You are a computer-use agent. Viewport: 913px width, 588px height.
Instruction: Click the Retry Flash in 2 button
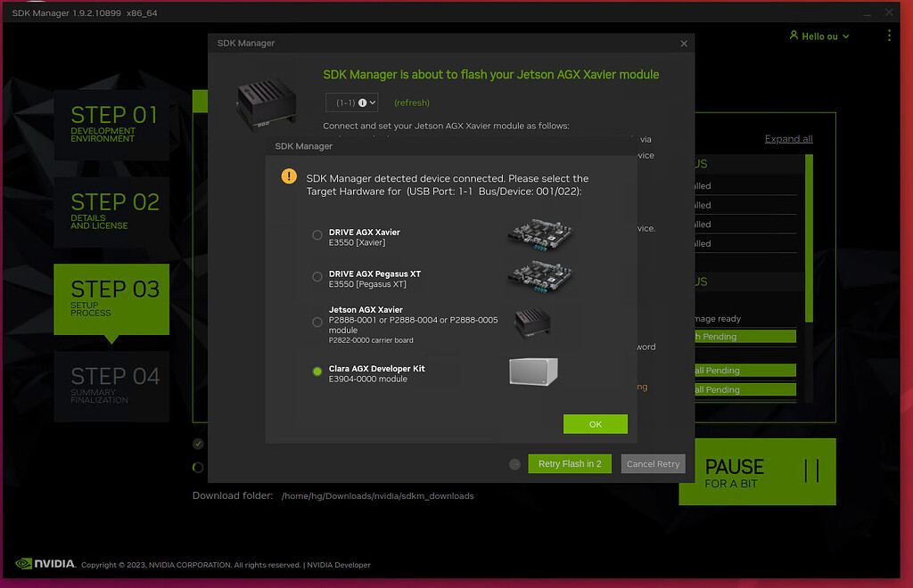(570, 463)
